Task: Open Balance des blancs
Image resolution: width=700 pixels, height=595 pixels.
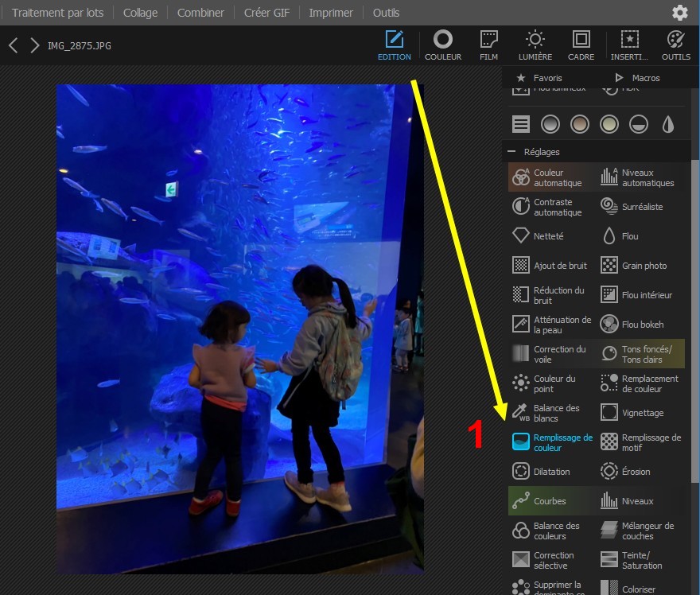Action: pos(551,413)
